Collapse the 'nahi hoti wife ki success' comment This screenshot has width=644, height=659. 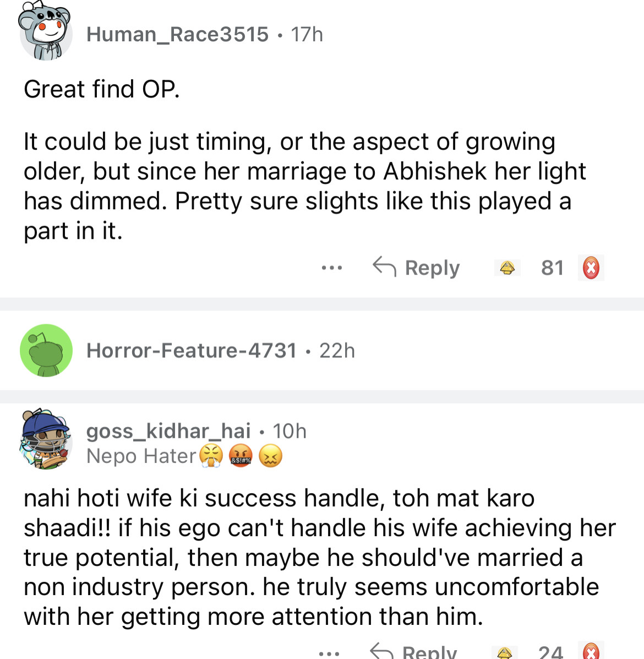tap(308, 557)
